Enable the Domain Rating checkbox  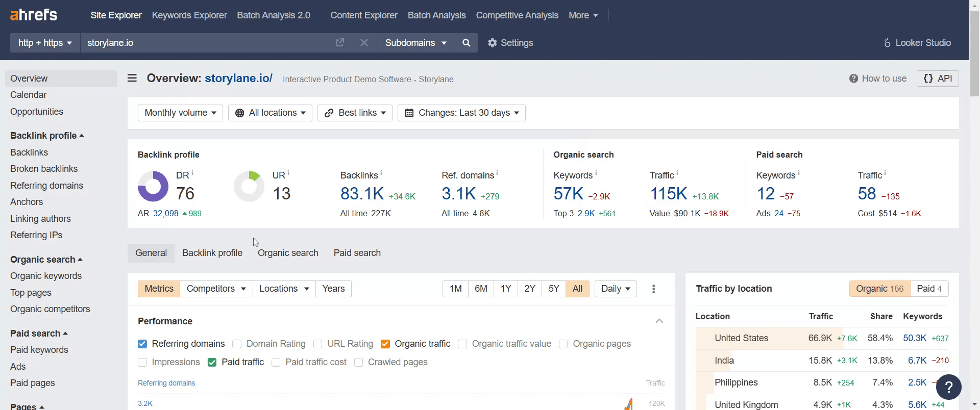237,344
